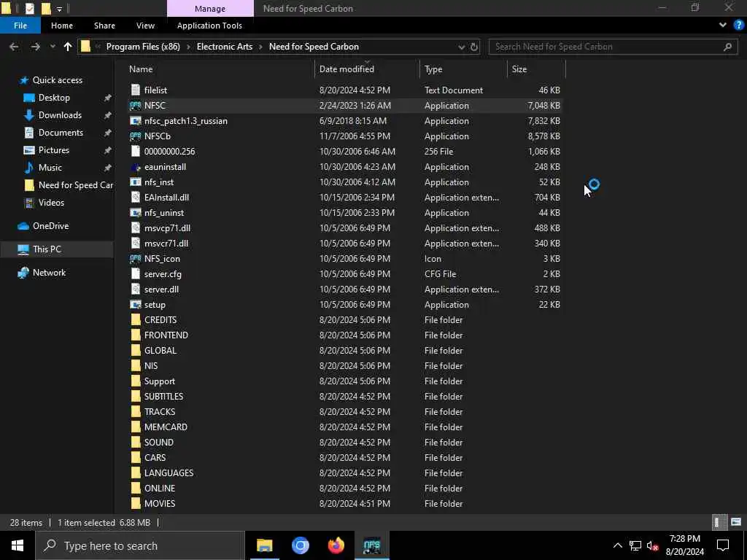Screen dimensions: 747x560
Task: Open the Chromium browser taskbar icon
Action: click(x=300, y=545)
